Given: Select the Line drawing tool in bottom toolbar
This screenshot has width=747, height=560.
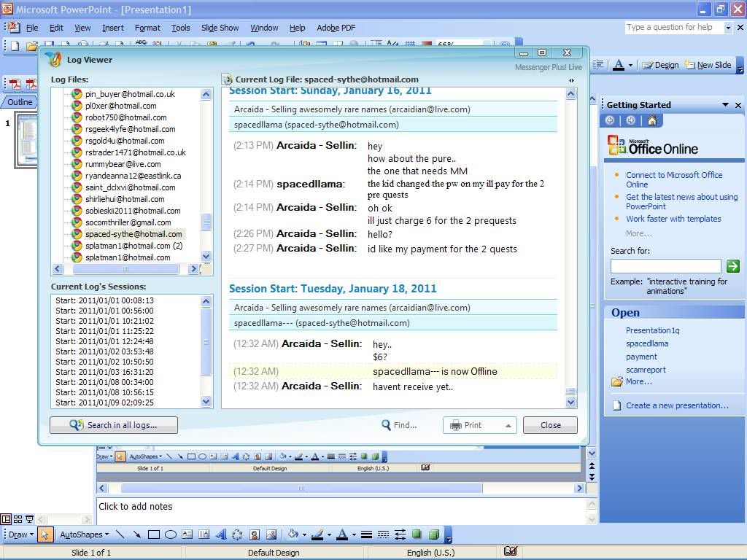Looking at the screenshot, I should [x=120, y=534].
